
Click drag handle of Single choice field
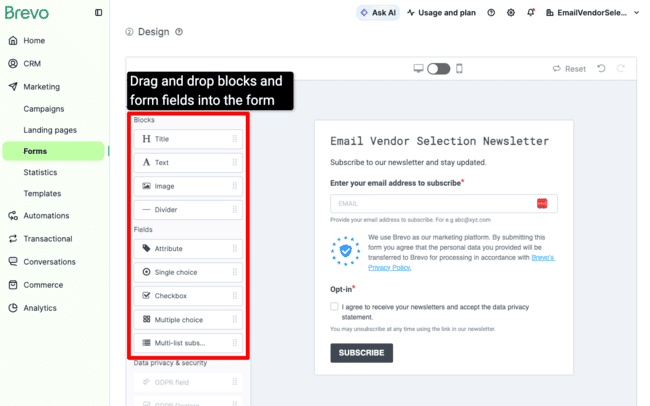pos(235,272)
